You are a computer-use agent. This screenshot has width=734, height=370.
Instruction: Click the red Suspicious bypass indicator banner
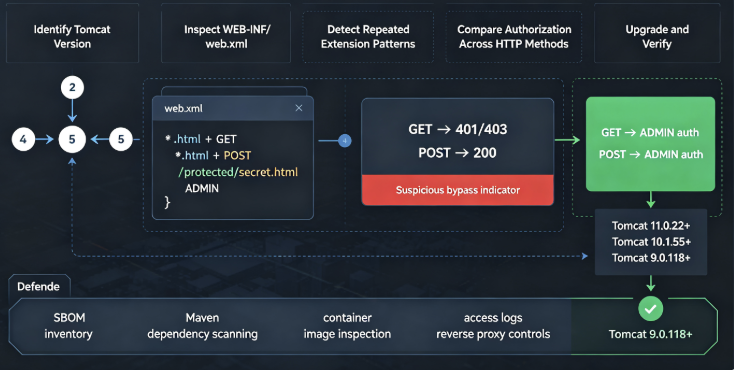(458, 190)
